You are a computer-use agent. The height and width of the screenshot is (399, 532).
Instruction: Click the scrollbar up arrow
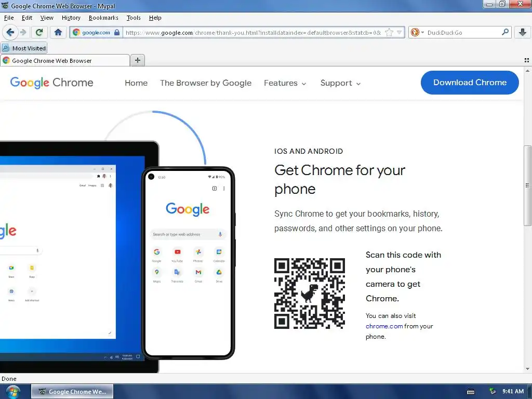click(527, 71)
